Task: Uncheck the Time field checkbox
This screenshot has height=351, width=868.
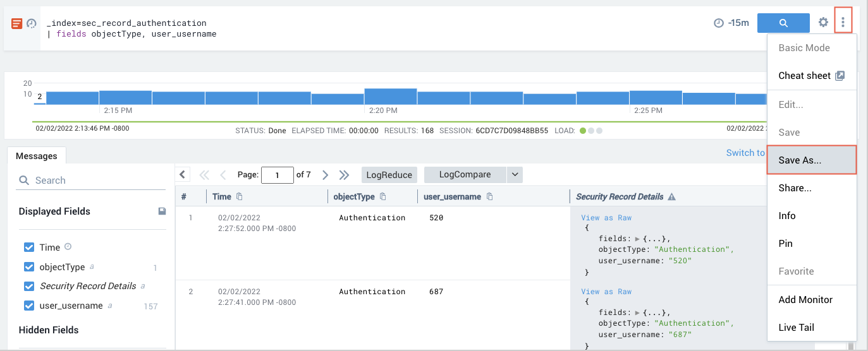Action: (29, 247)
